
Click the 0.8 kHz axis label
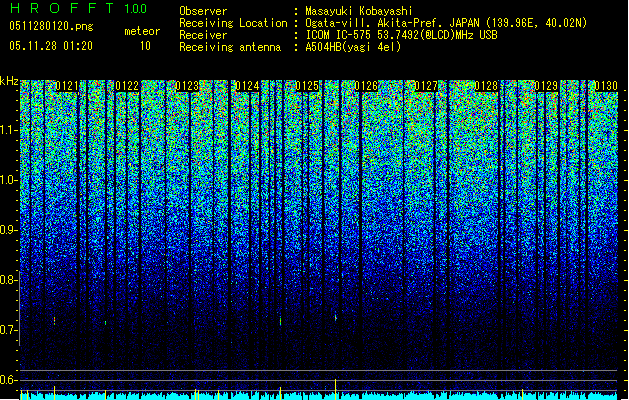tap(9, 280)
